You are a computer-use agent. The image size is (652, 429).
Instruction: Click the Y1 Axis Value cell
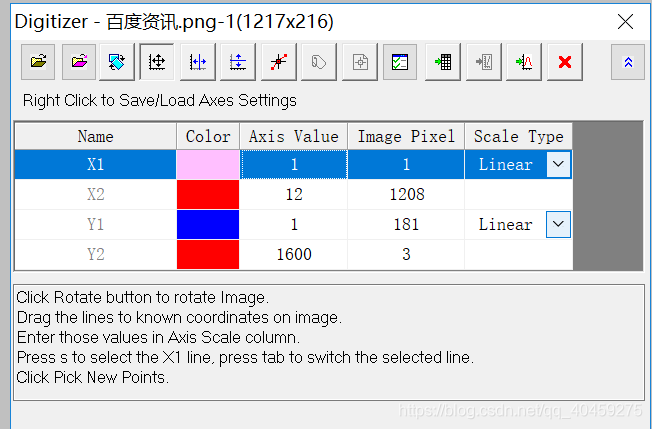(x=294, y=224)
